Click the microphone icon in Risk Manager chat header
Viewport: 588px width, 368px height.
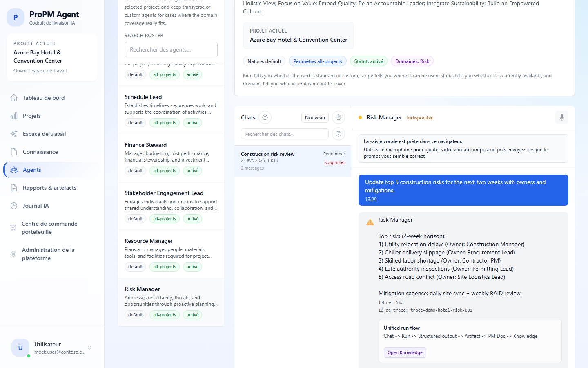(x=562, y=117)
